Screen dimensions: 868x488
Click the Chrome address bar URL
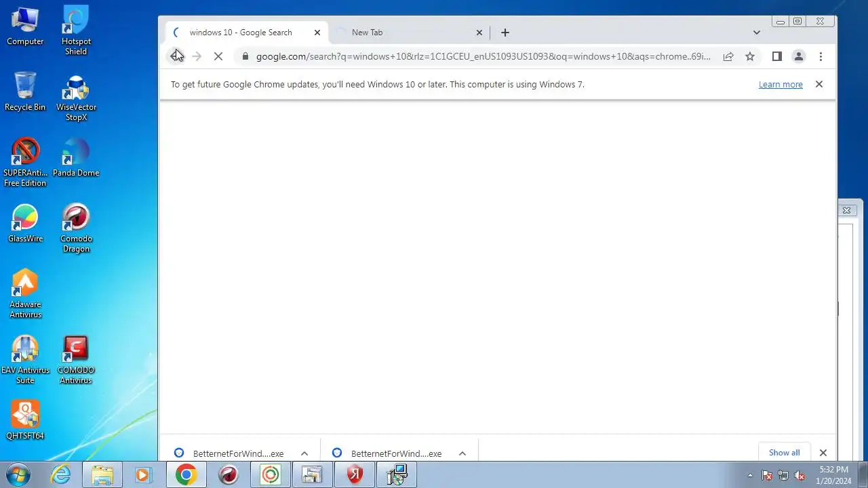(484, 56)
